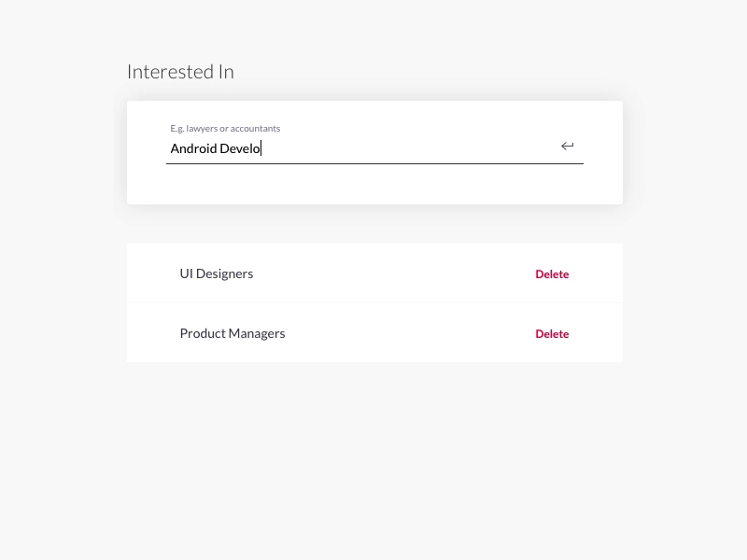Place cursor after 'Develo' in input
Screen dimensions: 747x560
tap(261, 148)
